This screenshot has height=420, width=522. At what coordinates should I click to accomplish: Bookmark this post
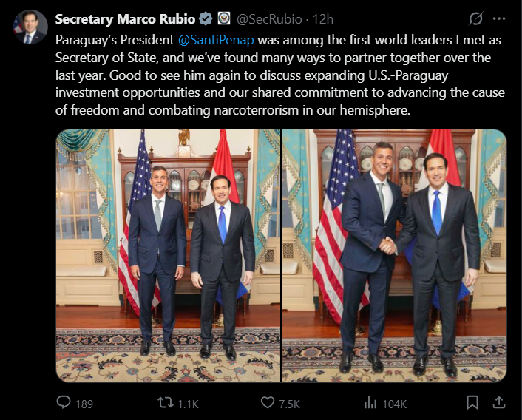[x=472, y=402]
